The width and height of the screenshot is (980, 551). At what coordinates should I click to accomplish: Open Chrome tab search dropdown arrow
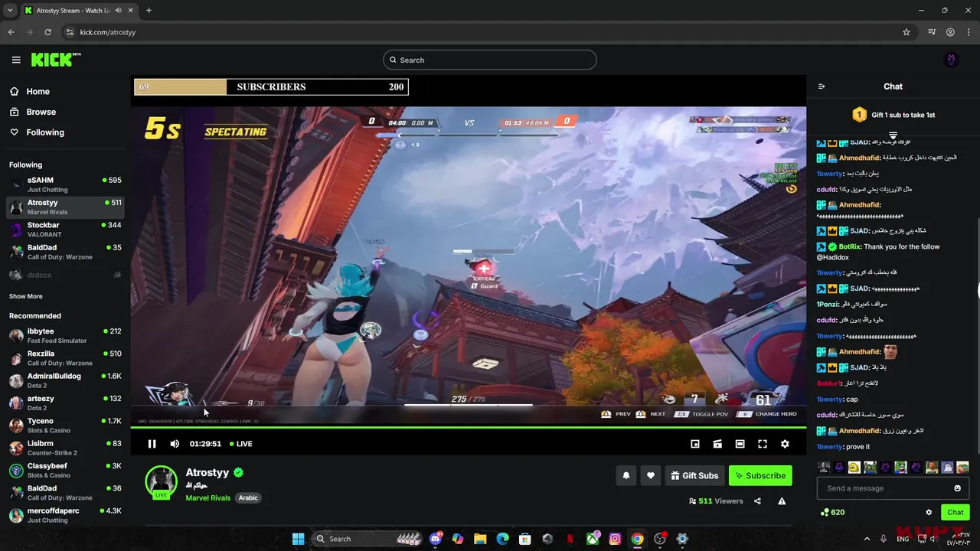10,11
